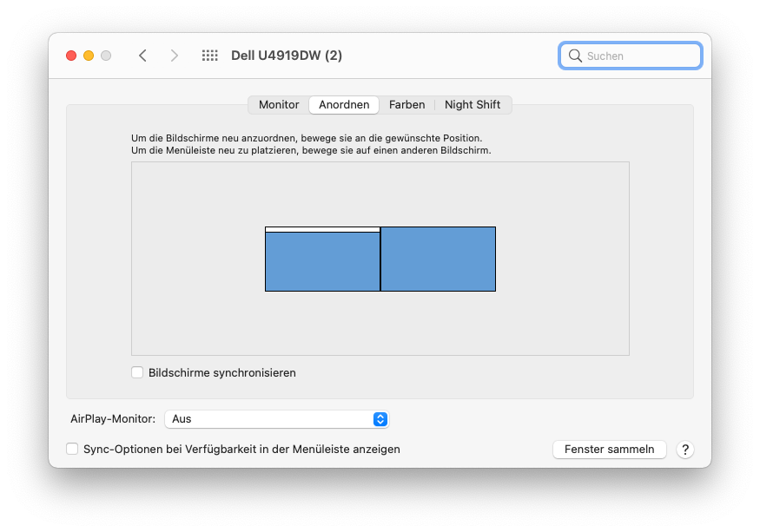Screen dimensions: 760x532
Task: Open the Farben tab
Action: coord(406,105)
